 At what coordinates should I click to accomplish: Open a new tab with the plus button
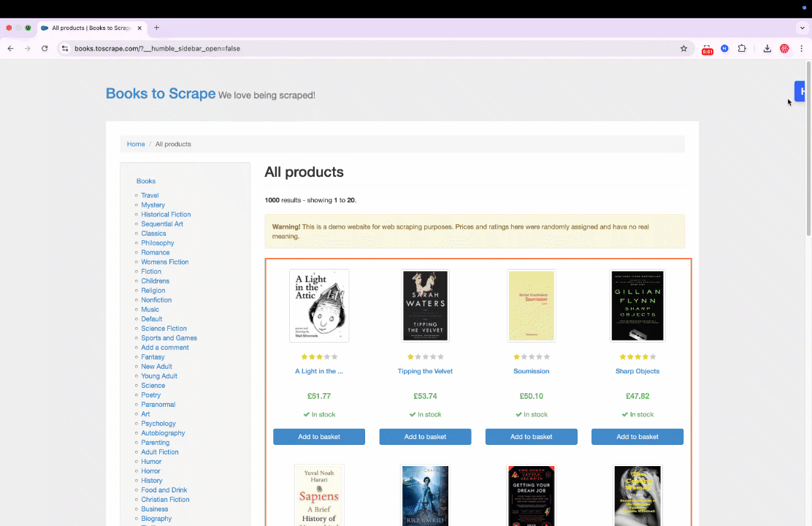pyautogui.click(x=156, y=28)
